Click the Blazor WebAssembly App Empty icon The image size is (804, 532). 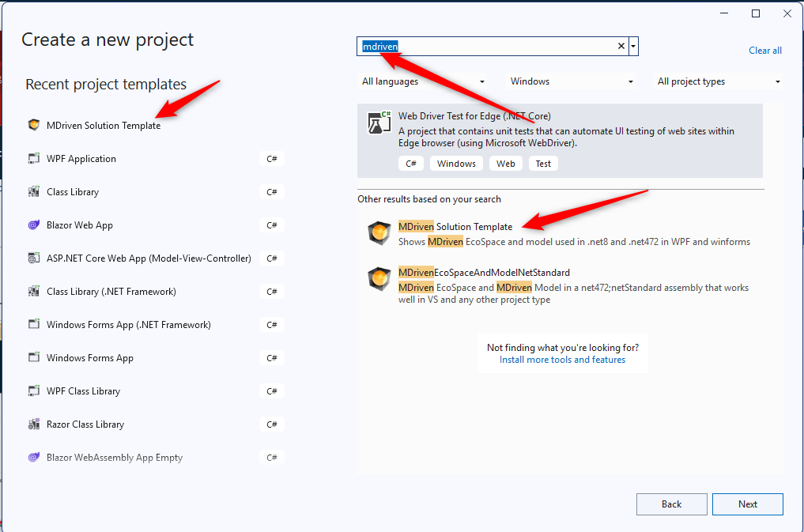tap(34, 457)
